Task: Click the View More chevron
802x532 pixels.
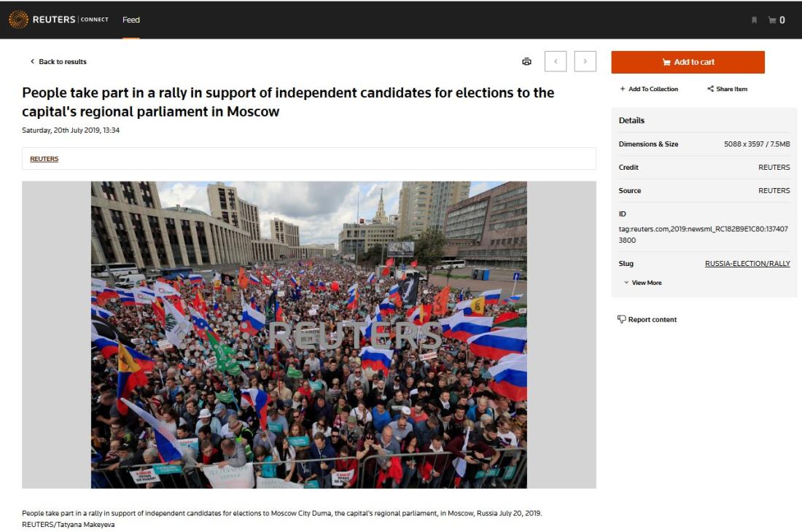Action: tap(626, 283)
